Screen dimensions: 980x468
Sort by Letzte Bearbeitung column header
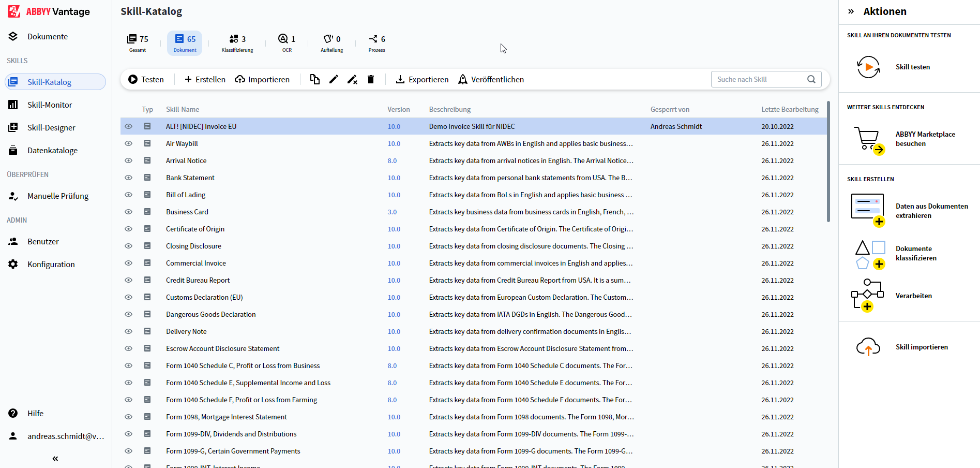(790, 109)
